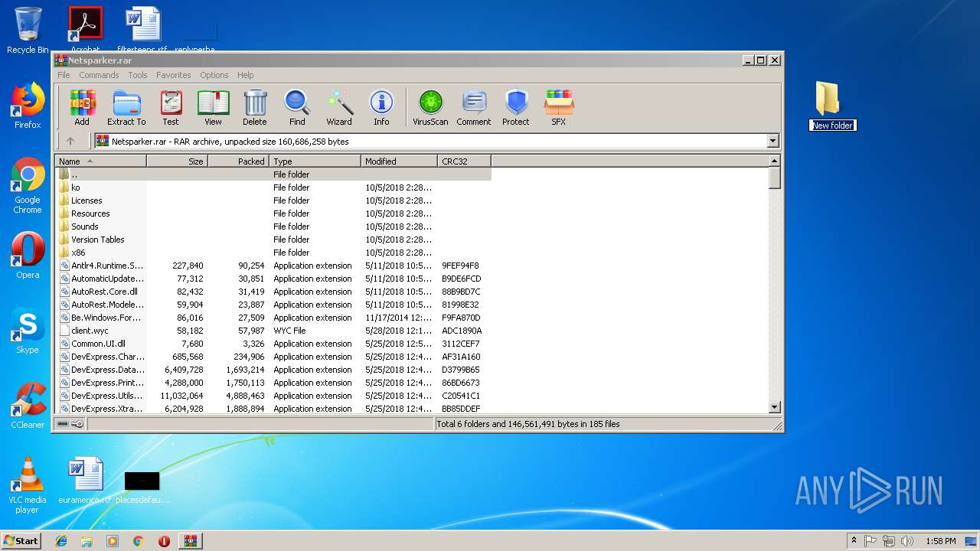The image size is (980, 551).
Task: Select the Resources folder
Action: (x=273, y=214)
